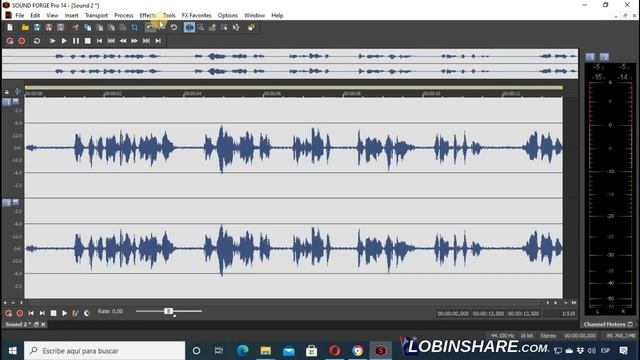
Task: Click the zoom ratio 1:519 field
Action: (568, 313)
